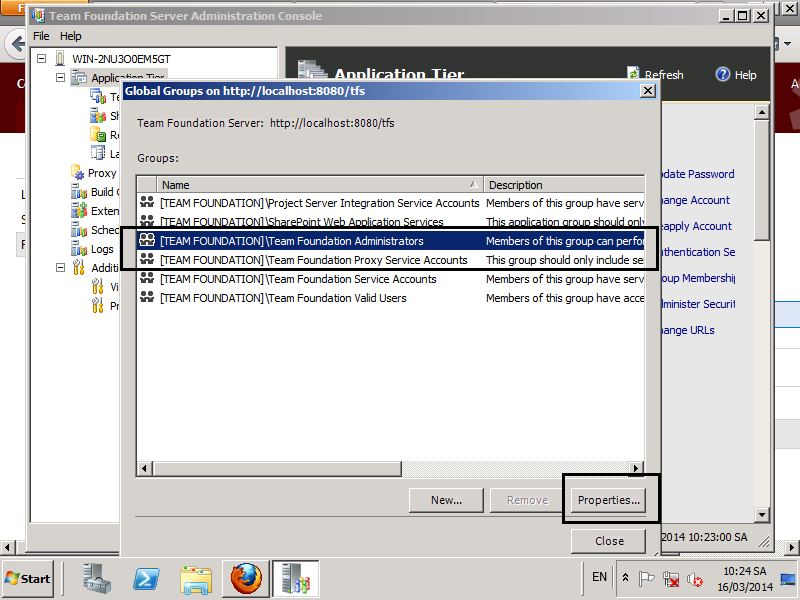Click the tool icon beside Vi tree item
The height and width of the screenshot is (600, 800).
pyautogui.click(x=97, y=287)
